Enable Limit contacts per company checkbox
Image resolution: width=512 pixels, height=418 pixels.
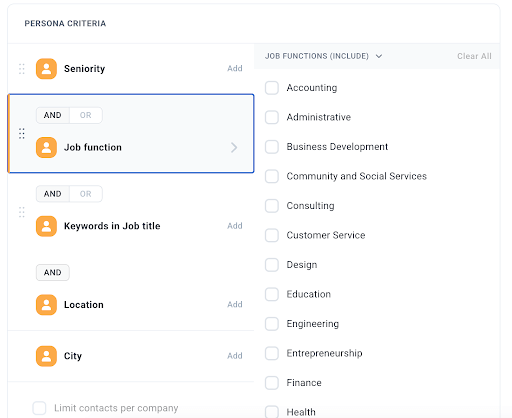pyautogui.click(x=39, y=408)
